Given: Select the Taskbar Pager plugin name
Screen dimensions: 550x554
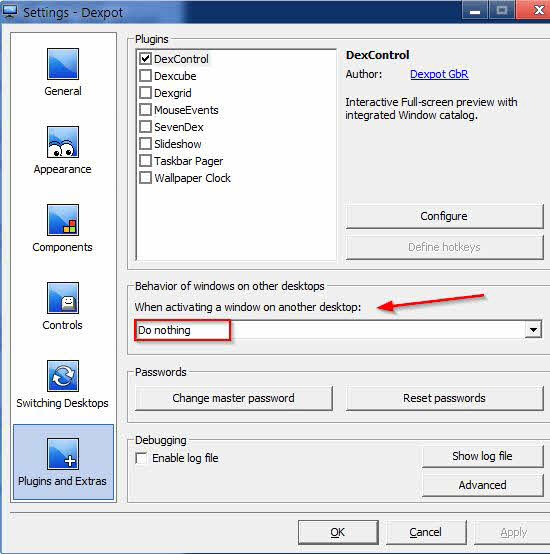Looking at the screenshot, I should [x=189, y=161].
